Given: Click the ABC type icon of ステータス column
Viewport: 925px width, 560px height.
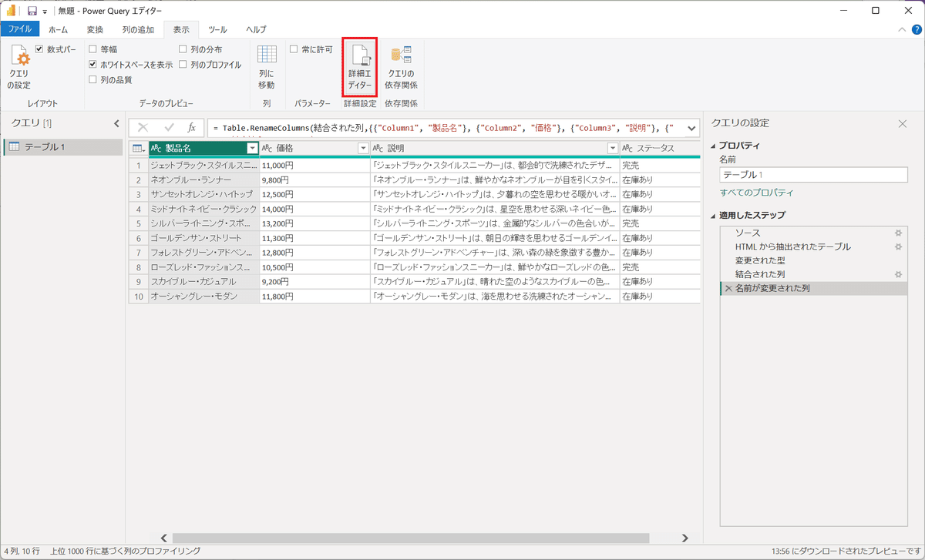Looking at the screenshot, I should (x=628, y=149).
